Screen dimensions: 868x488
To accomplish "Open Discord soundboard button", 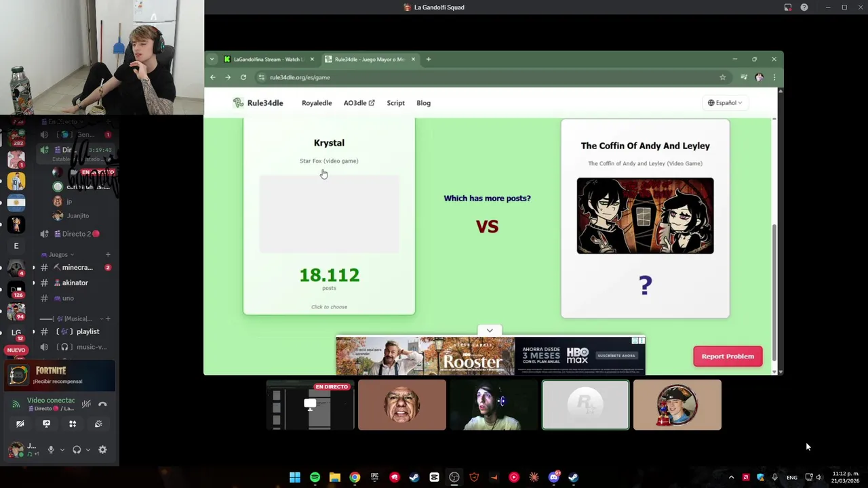I will [x=98, y=424].
